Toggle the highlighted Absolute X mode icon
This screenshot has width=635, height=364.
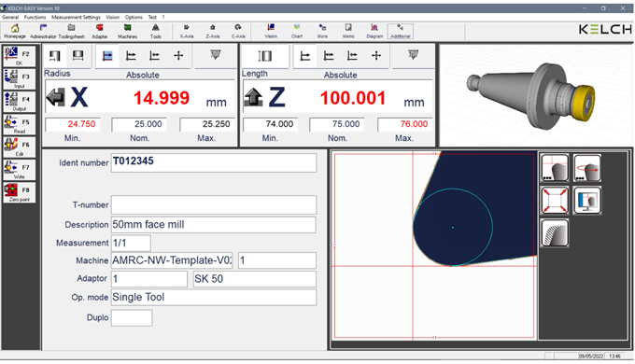[x=107, y=55]
